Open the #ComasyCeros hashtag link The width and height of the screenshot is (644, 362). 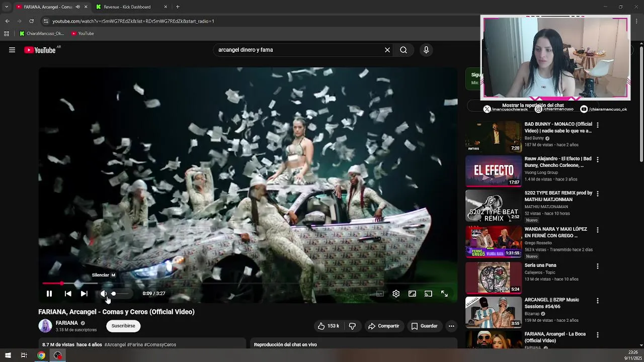pos(160,344)
